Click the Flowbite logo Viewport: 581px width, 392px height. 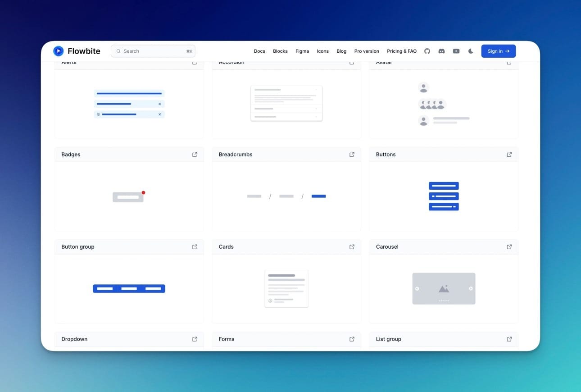[x=77, y=51]
